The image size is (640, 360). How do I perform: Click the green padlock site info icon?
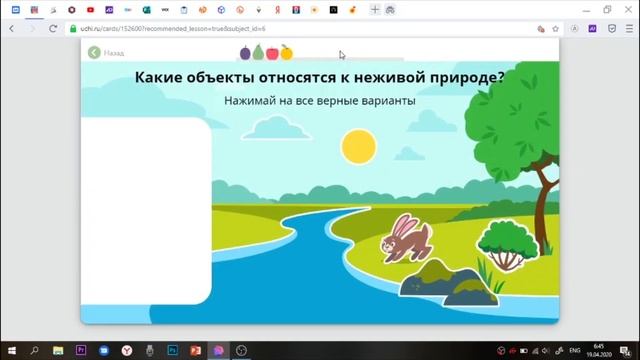click(73, 29)
